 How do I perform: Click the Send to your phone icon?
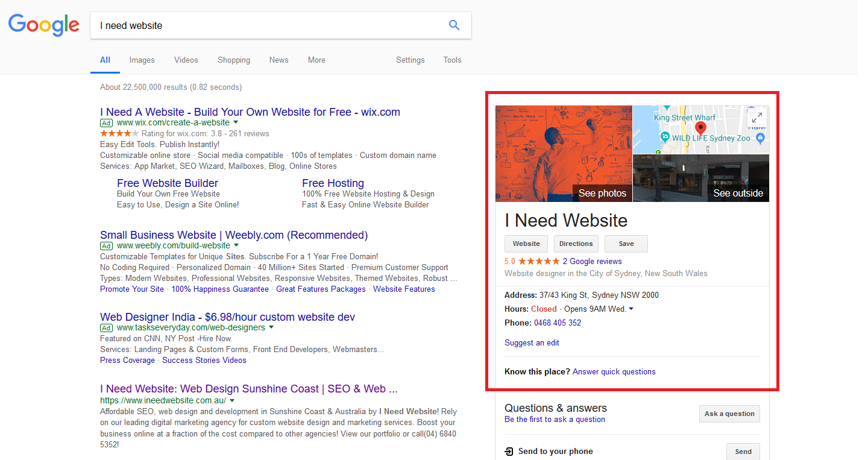[x=509, y=452]
